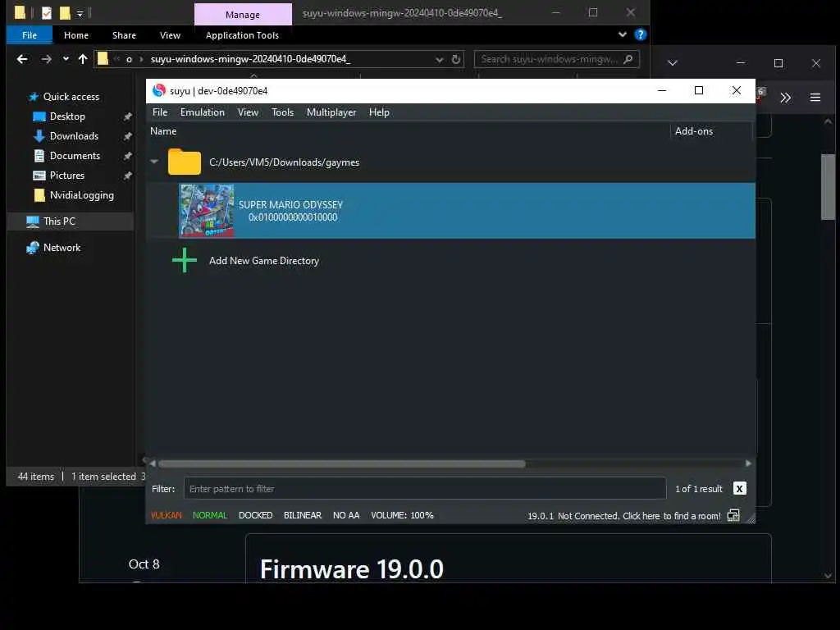Show more browser toolbar items chevrons
Viewport: 840px width, 630px height.
[x=785, y=98]
